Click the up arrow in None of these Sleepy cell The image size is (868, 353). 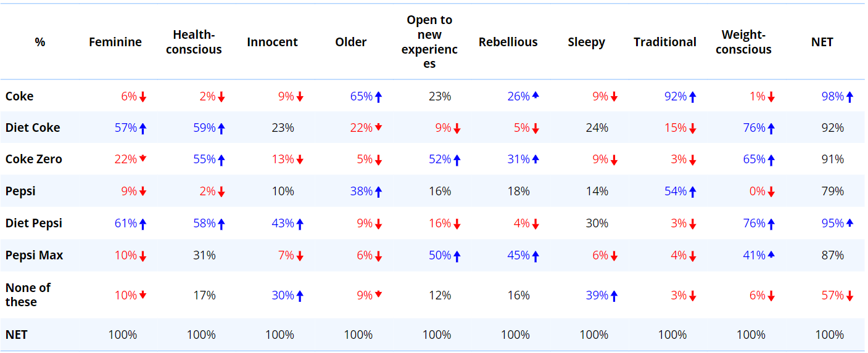coord(614,296)
